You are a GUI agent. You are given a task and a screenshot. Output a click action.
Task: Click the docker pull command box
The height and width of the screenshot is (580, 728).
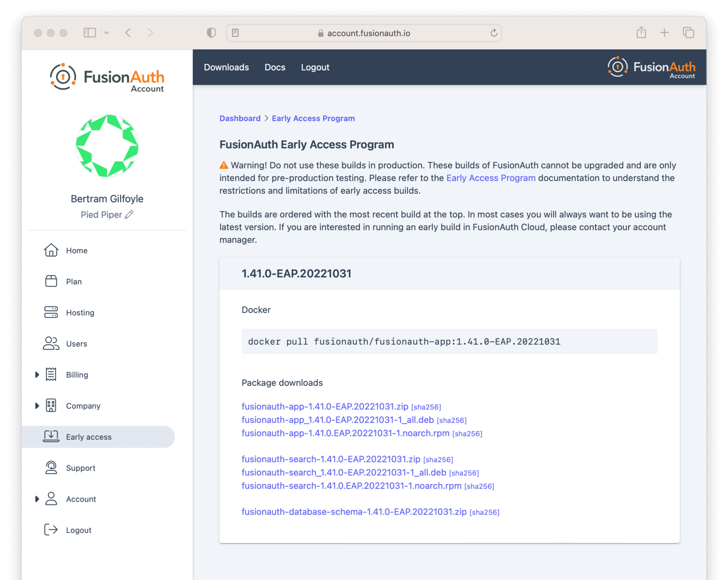(449, 341)
